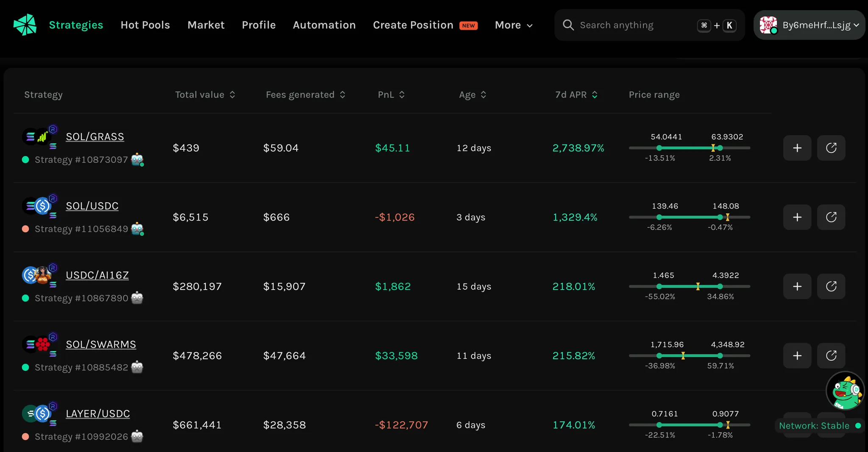Click the USDC/AI16Z price range slider marker
This screenshot has height=452, width=868.
(x=698, y=286)
